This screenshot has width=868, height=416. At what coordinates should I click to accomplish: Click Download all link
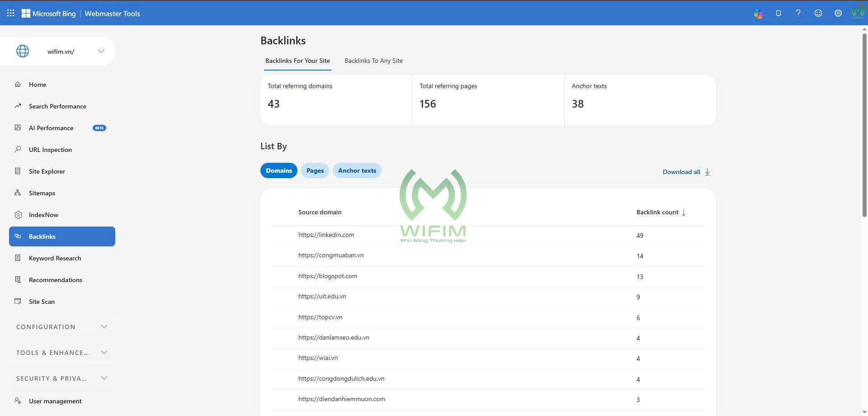[686, 172]
